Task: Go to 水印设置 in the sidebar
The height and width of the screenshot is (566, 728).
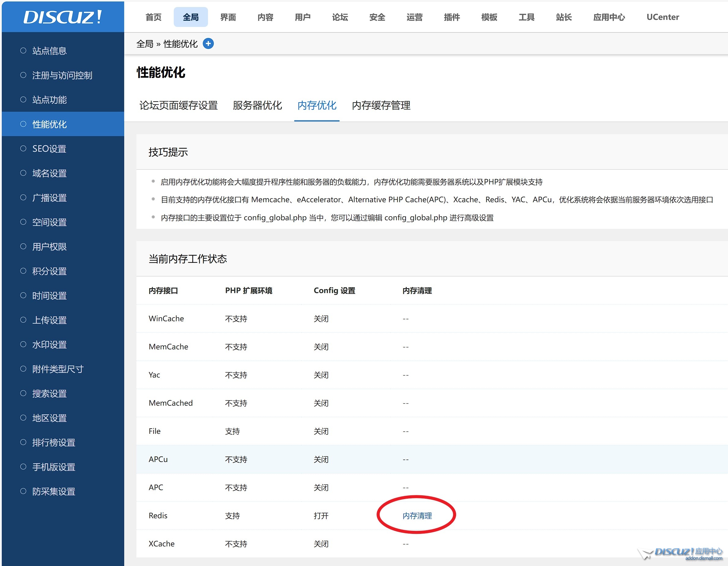Action: point(49,345)
